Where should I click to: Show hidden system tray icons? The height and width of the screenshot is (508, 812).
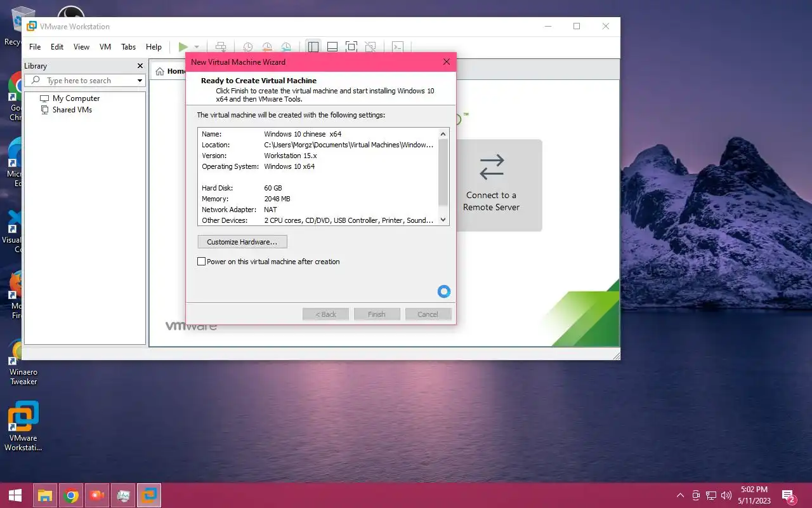(680, 495)
